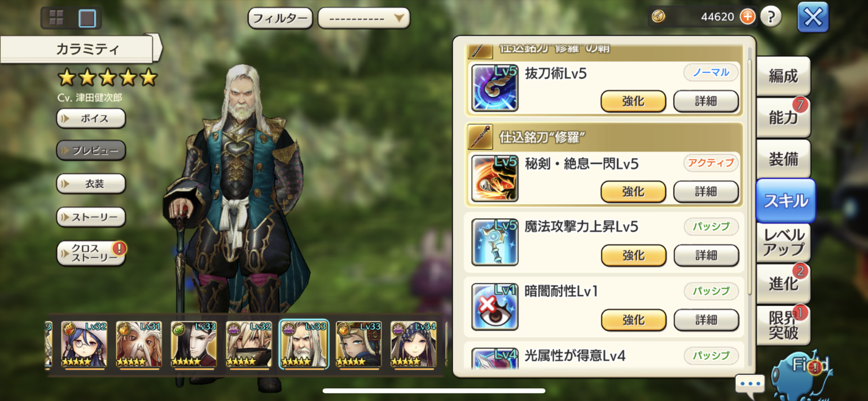
Task: Tap 抜刀術Lv5 skill icon
Action: (x=495, y=88)
